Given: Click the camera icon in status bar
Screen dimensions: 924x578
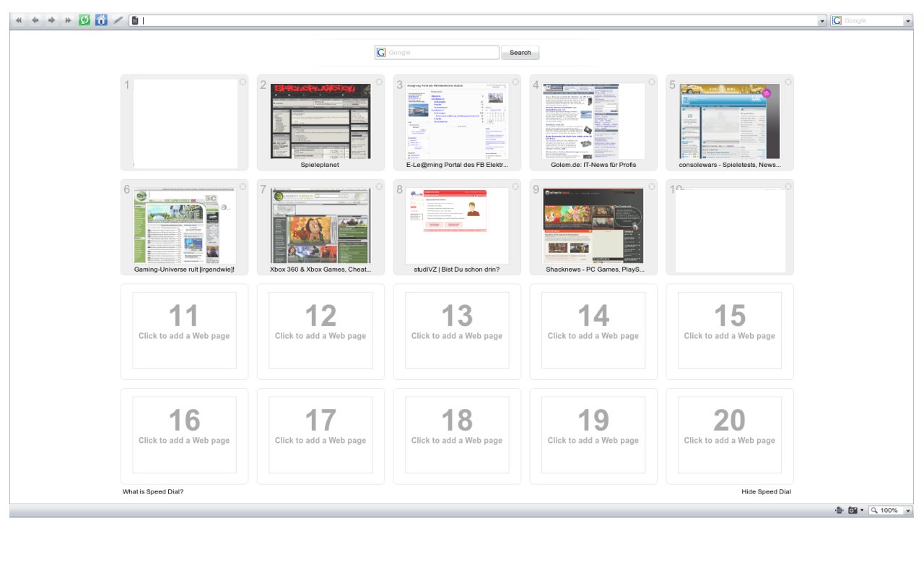Looking at the screenshot, I should (853, 510).
